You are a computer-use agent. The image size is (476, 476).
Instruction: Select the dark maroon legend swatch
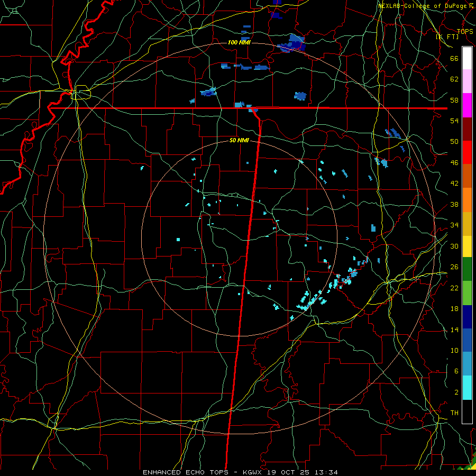coord(467,129)
